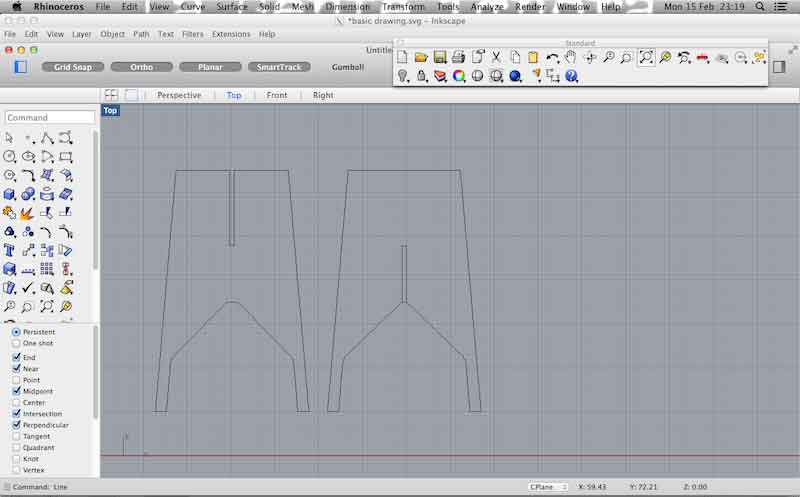Viewport: 800px width, 497px height.
Task: Toggle the Planar button
Action: click(x=210, y=67)
